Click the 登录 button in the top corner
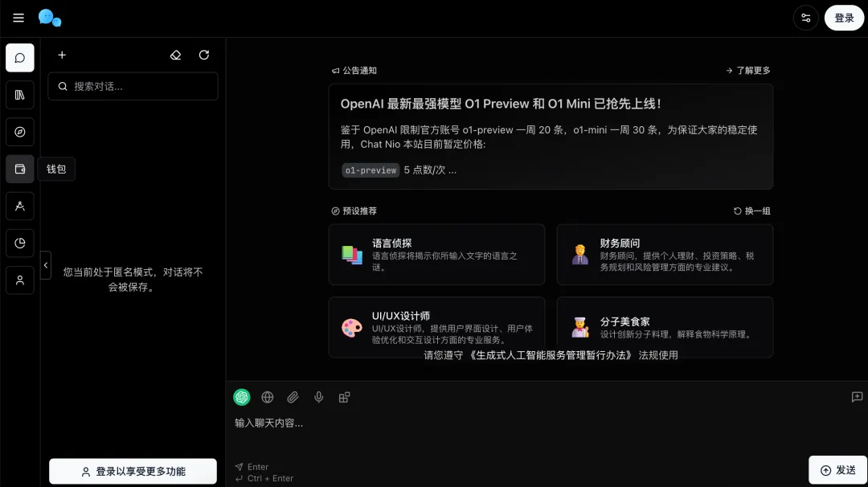868x487 pixels. (844, 17)
